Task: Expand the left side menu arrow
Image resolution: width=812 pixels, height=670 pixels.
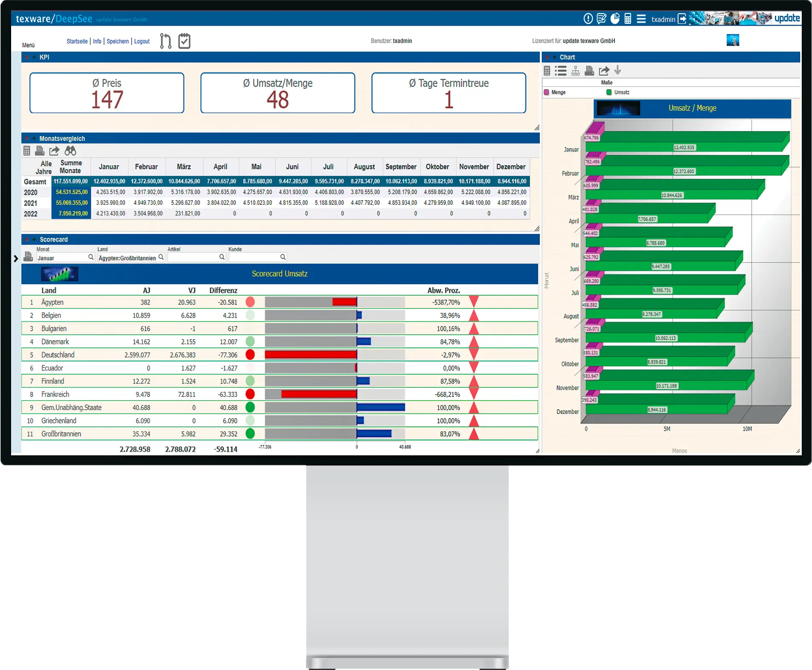Action: (x=16, y=259)
